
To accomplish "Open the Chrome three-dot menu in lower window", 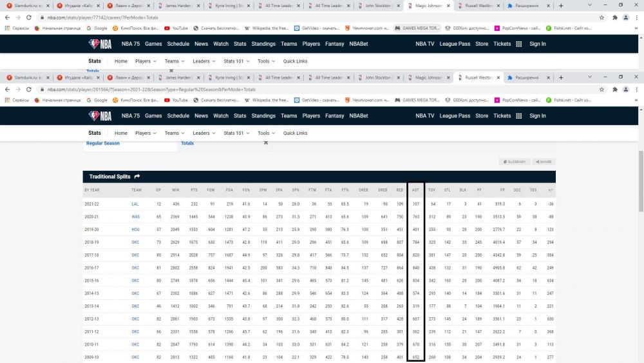I will (637, 90).
